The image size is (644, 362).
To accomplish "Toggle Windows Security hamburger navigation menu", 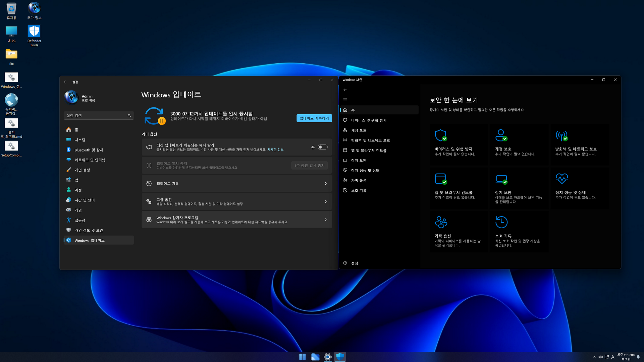I will 345,100.
